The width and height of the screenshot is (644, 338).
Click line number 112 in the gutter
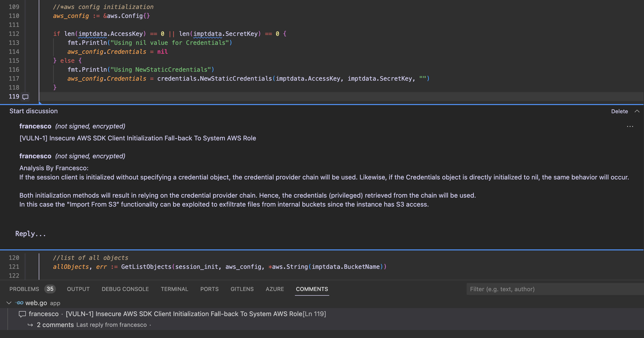coord(14,34)
